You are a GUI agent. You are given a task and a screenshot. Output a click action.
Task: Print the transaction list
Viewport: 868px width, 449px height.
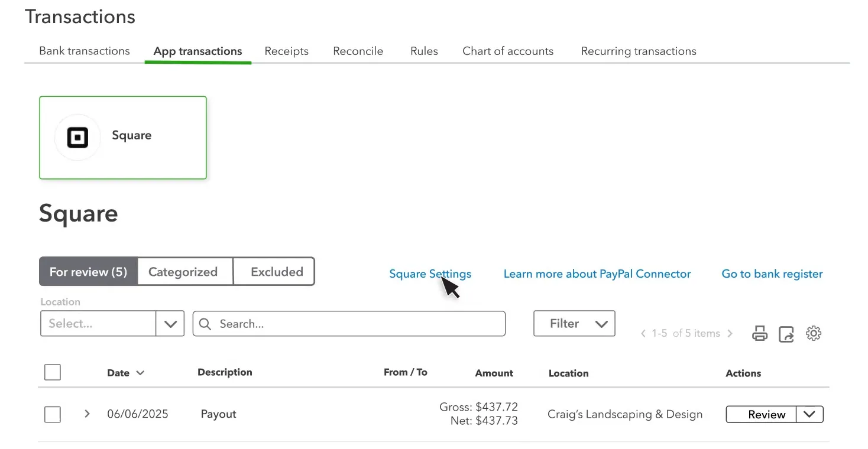click(760, 334)
